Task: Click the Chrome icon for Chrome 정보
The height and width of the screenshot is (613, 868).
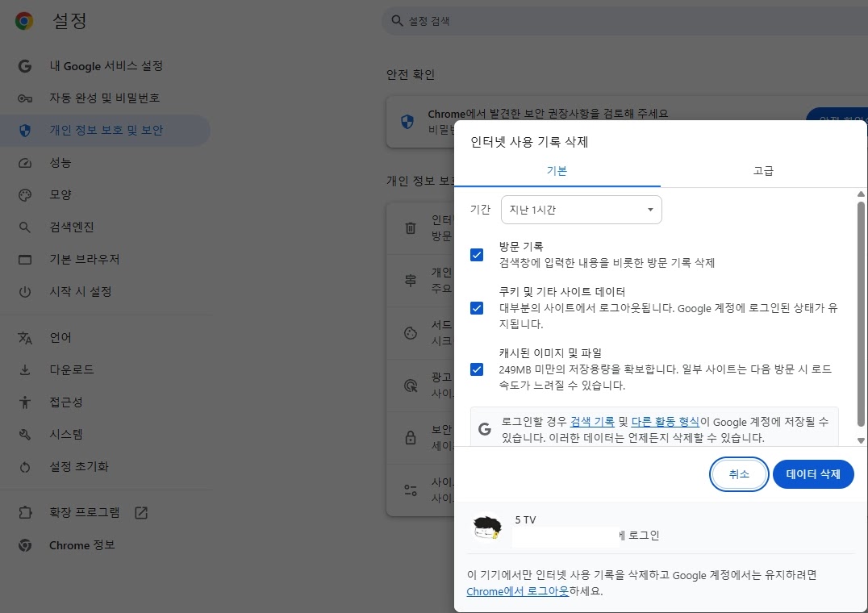Action: pyautogui.click(x=25, y=545)
